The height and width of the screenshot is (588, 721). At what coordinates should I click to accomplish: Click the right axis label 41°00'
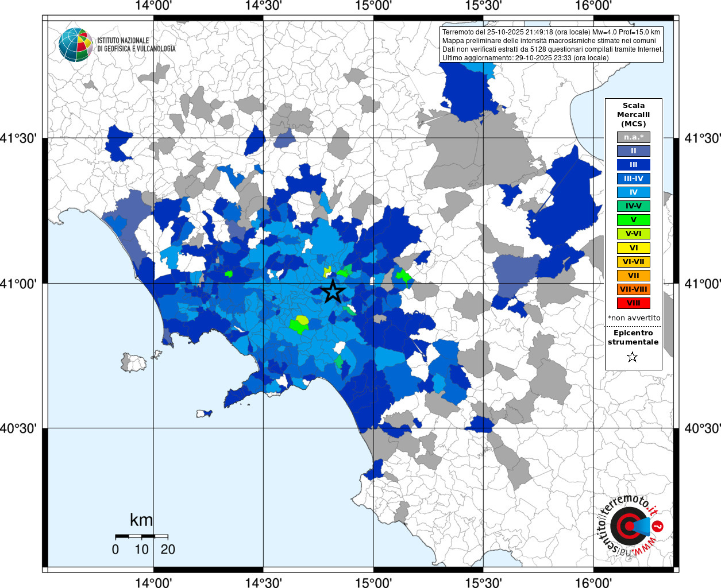pyautogui.click(x=703, y=284)
